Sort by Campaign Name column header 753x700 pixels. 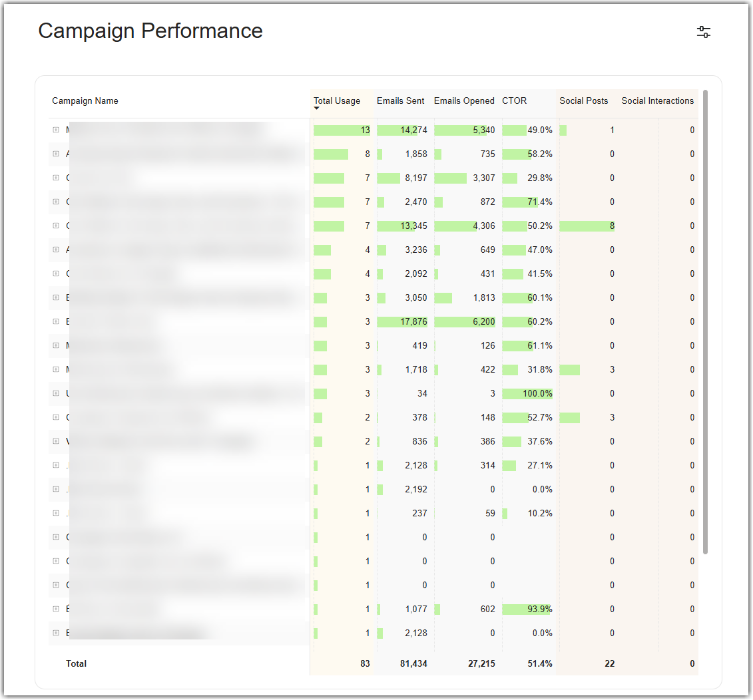[x=85, y=101]
